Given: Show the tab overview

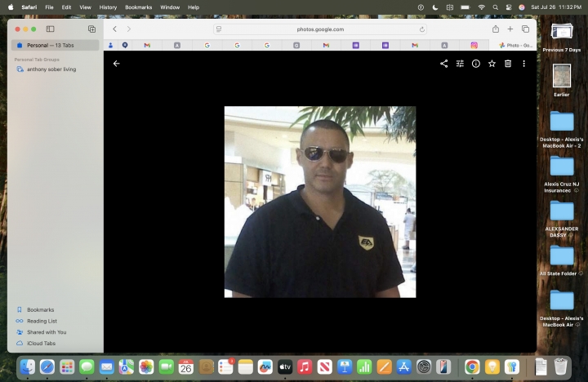Looking at the screenshot, I should click(525, 29).
